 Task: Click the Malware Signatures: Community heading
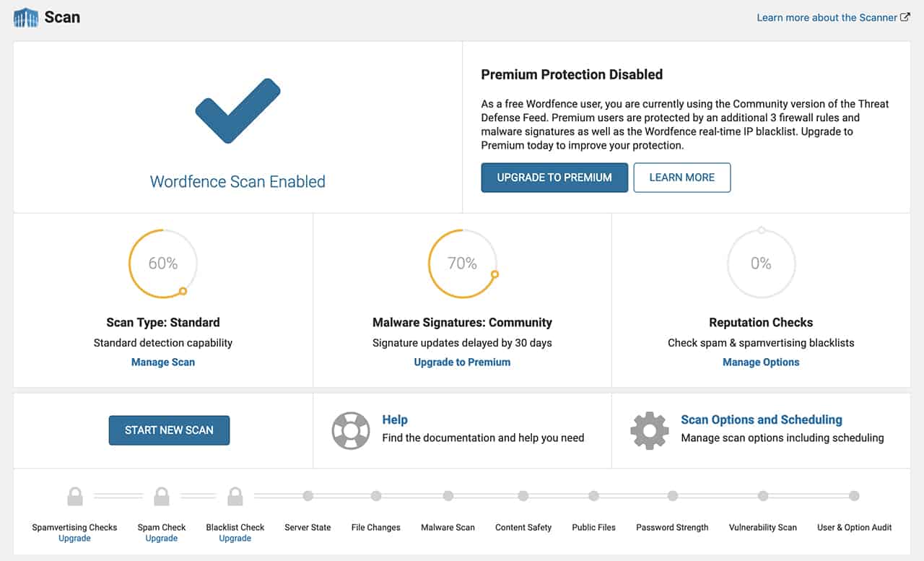[462, 323]
